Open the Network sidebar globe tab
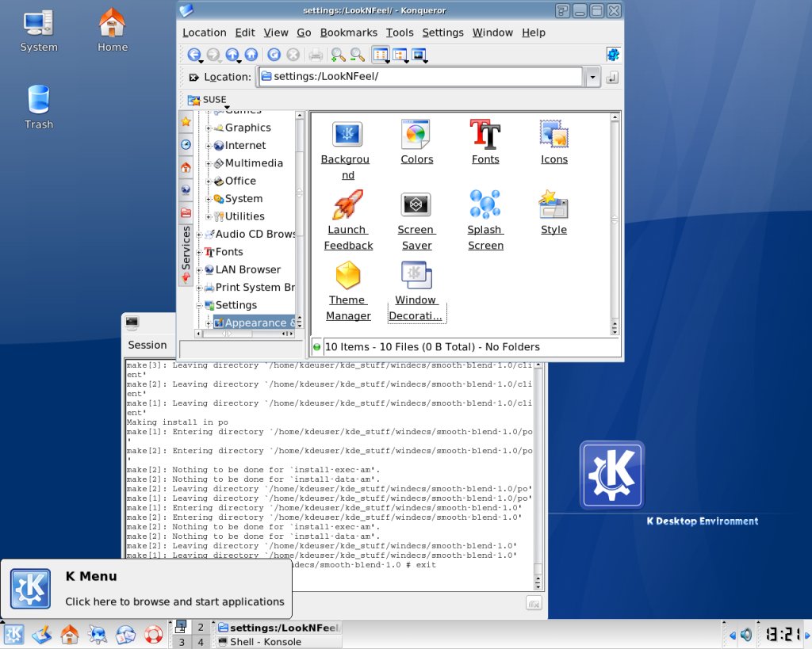812x649 pixels. 186,189
